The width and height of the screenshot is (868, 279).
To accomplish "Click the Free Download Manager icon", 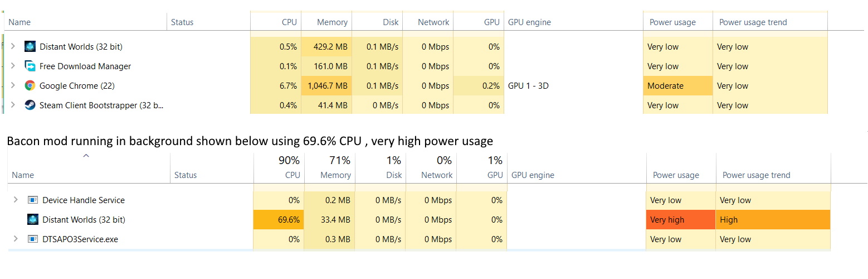I will (x=30, y=66).
